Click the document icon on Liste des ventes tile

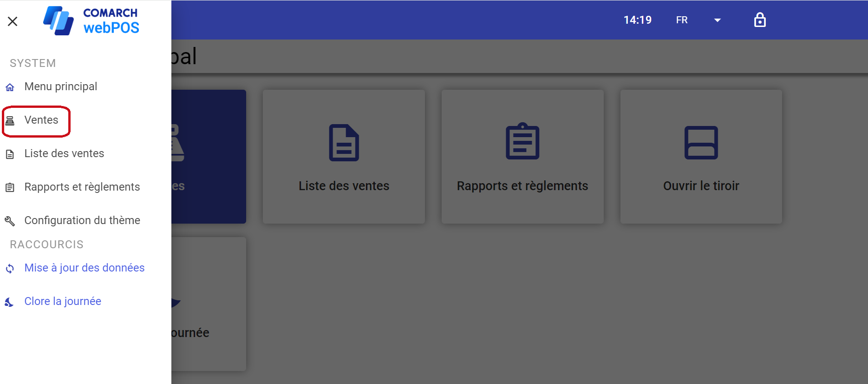(x=344, y=142)
